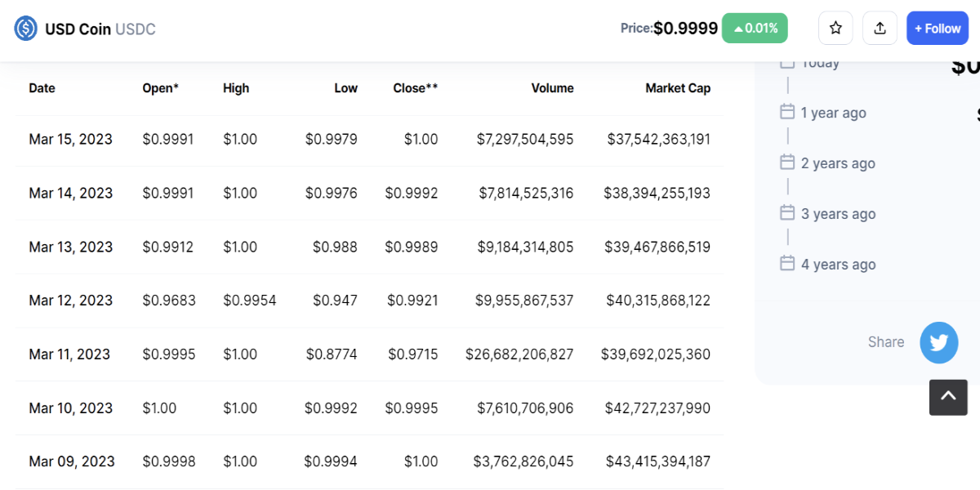Viewport: 980px width, 490px height.
Task: Click calendar icon beside 3 years ago
Action: point(787,213)
